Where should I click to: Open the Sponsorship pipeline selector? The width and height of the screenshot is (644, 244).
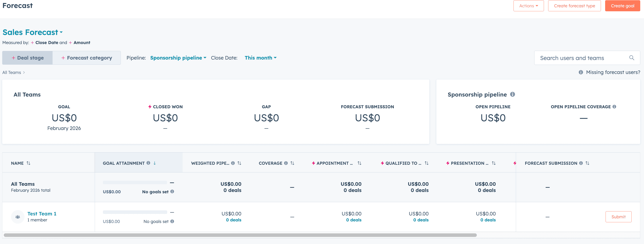[x=178, y=58]
